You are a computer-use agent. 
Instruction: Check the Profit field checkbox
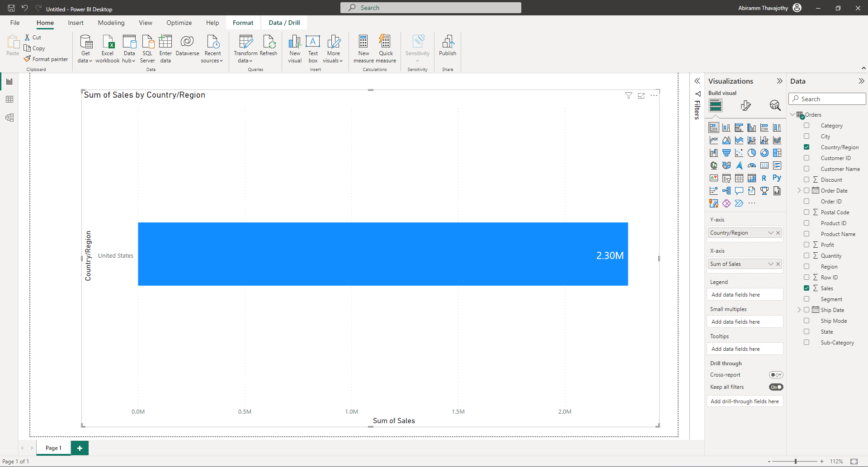click(807, 245)
